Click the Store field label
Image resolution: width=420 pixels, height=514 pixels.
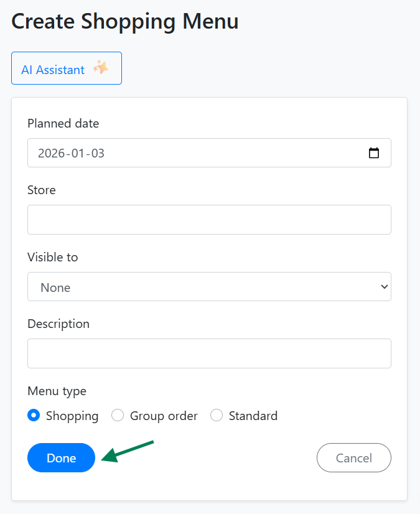(41, 190)
